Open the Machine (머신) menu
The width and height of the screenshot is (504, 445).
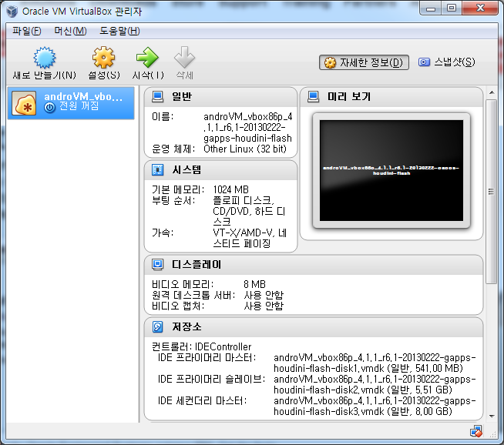point(70,31)
